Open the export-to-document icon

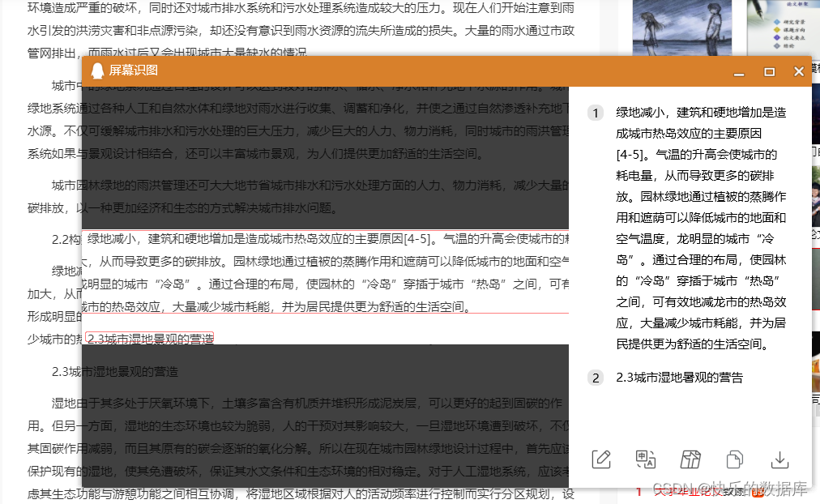690,459
